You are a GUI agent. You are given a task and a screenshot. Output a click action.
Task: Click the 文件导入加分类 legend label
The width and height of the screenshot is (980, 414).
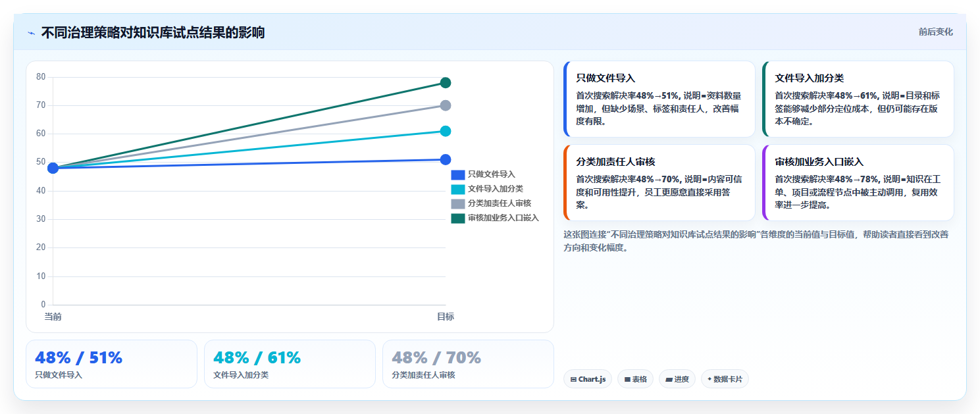click(496, 189)
